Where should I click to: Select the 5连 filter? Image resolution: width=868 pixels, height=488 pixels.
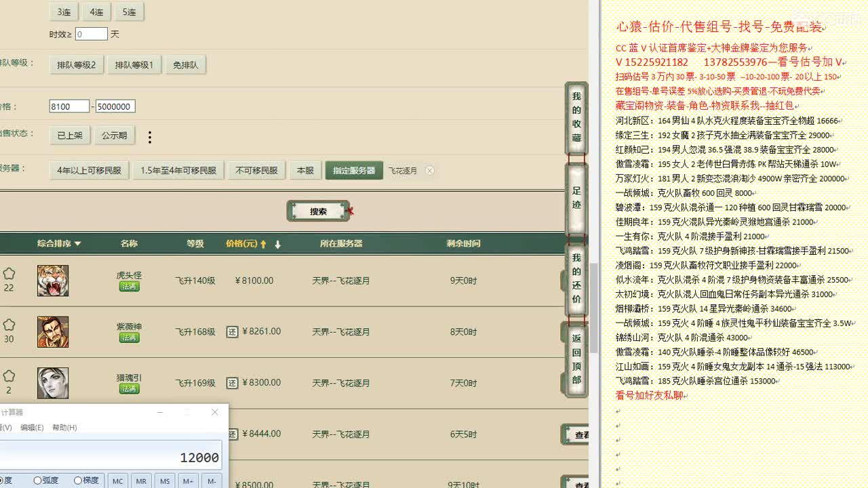coord(129,12)
